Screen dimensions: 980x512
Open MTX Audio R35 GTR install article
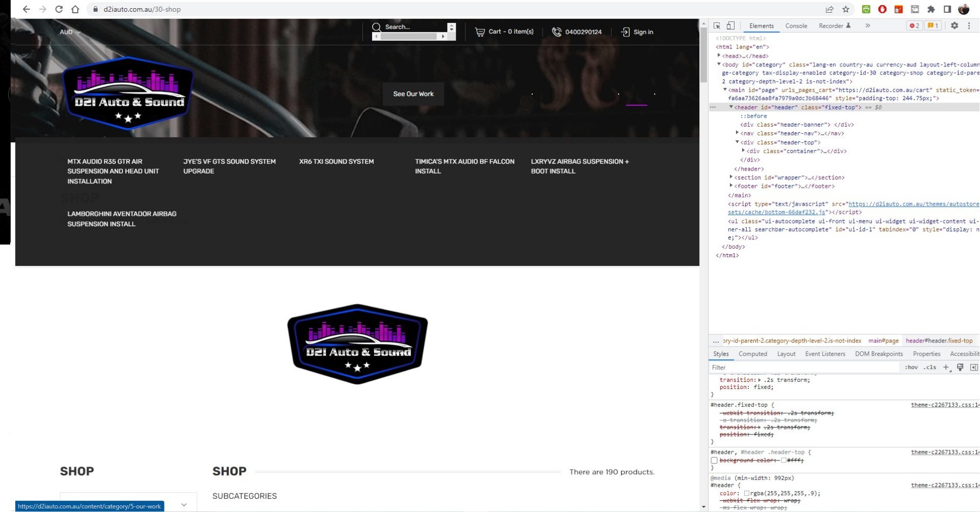click(113, 171)
